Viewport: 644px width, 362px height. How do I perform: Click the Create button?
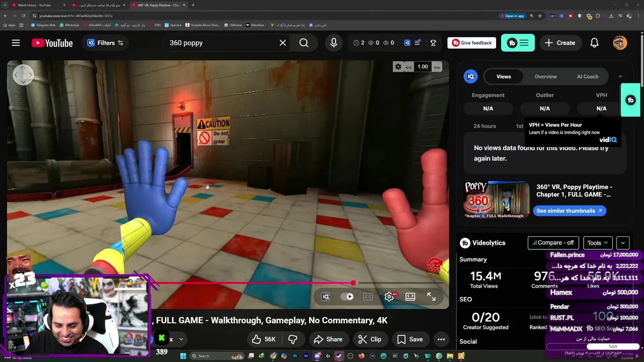(x=560, y=43)
